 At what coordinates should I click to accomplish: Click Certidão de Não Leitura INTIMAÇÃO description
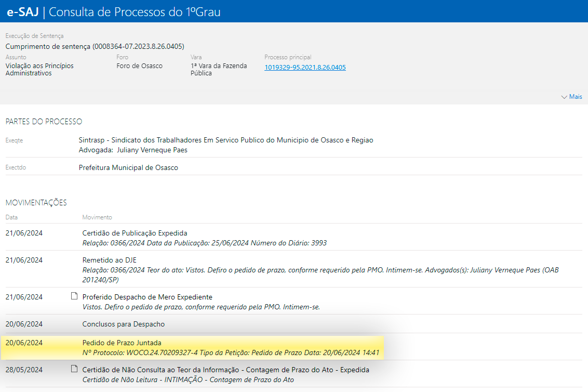188,380
